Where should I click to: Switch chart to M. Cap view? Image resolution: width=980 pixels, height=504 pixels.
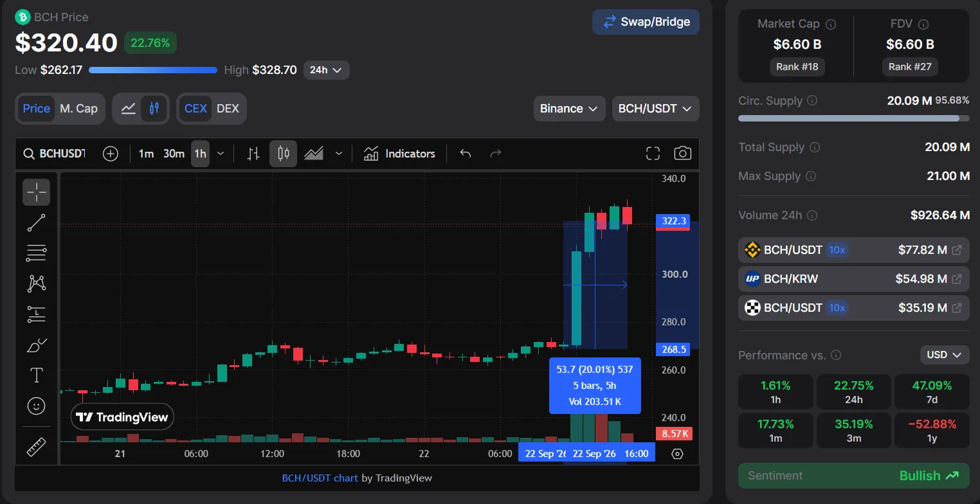tap(78, 109)
